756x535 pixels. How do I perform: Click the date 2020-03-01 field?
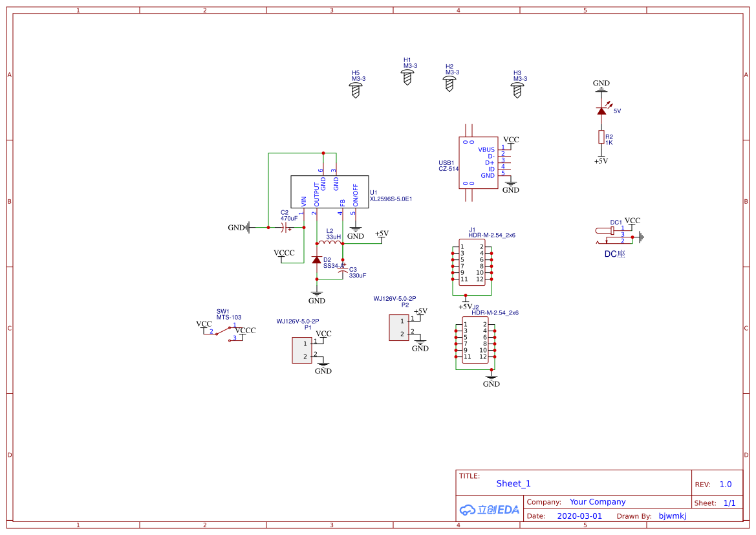579,516
